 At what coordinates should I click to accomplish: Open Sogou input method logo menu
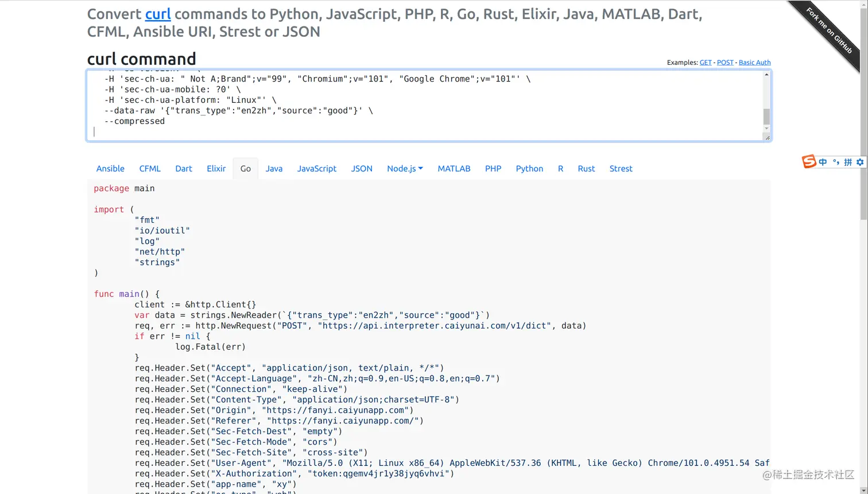coord(809,162)
